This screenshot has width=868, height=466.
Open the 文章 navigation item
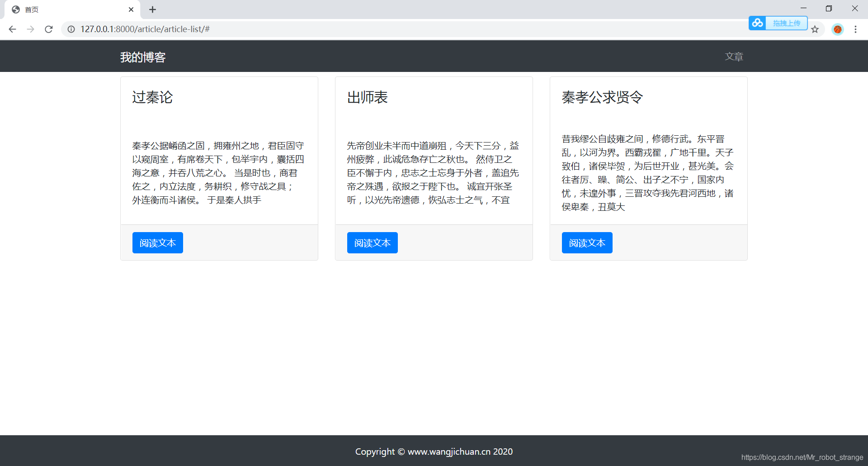tap(734, 57)
